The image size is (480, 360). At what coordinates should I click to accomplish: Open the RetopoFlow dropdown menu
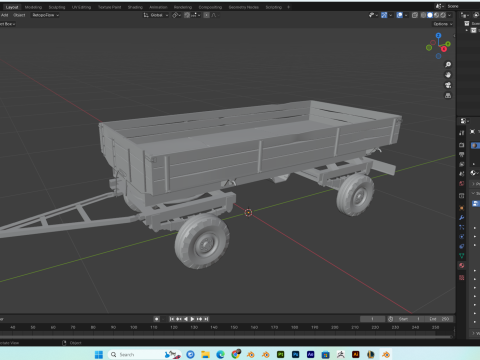(x=46, y=15)
